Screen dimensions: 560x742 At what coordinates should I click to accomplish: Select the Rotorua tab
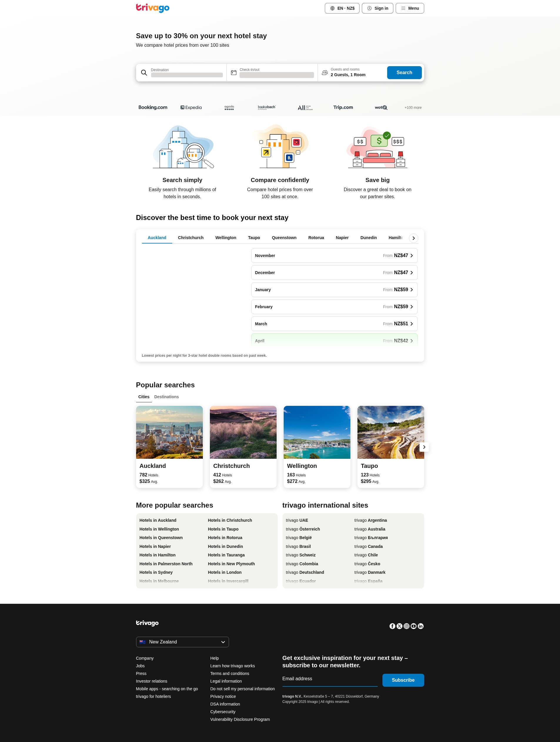tap(316, 238)
